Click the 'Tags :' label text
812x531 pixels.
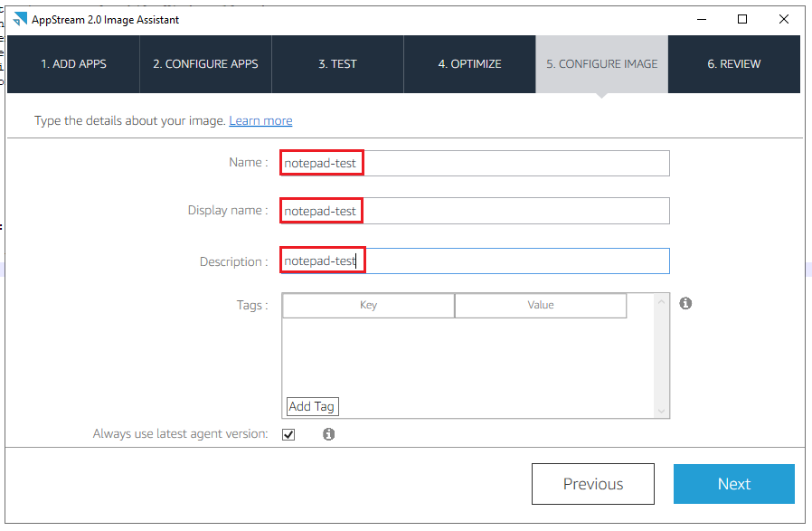pos(252,305)
